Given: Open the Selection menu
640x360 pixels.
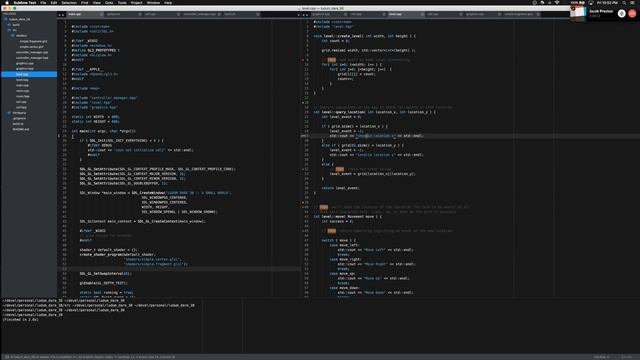Looking at the screenshot, I should click(69, 2).
